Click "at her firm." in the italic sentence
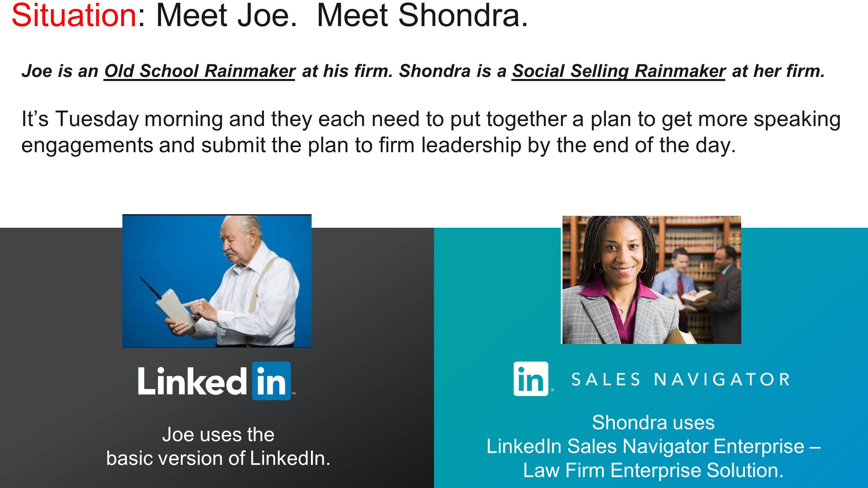This screenshot has width=868, height=488. click(778, 71)
